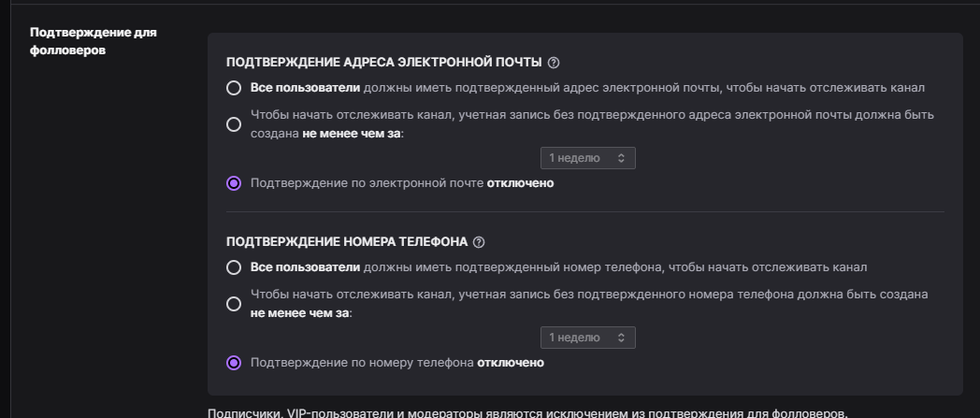980x418 pixels.
Task: Select radio 'Подтверждение по номеру телефона отключено'
Action: (234, 363)
